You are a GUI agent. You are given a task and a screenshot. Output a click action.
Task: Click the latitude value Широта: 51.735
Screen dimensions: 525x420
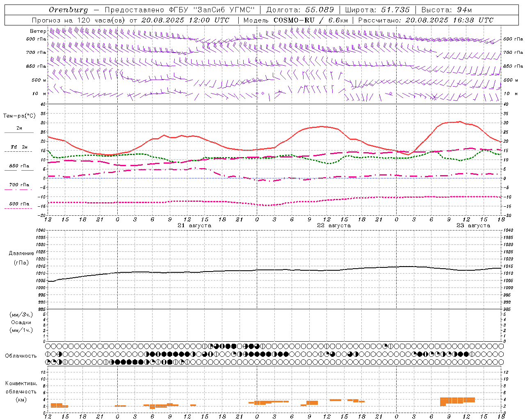(x=378, y=9)
